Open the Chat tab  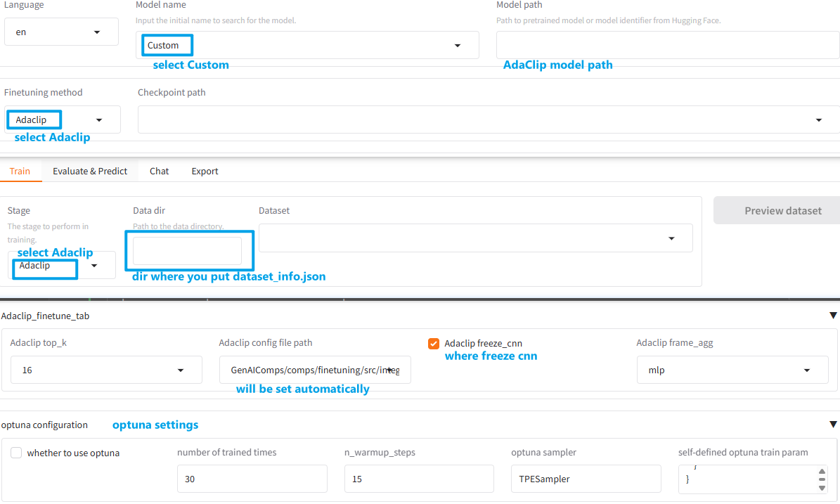(x=159, y=171)
